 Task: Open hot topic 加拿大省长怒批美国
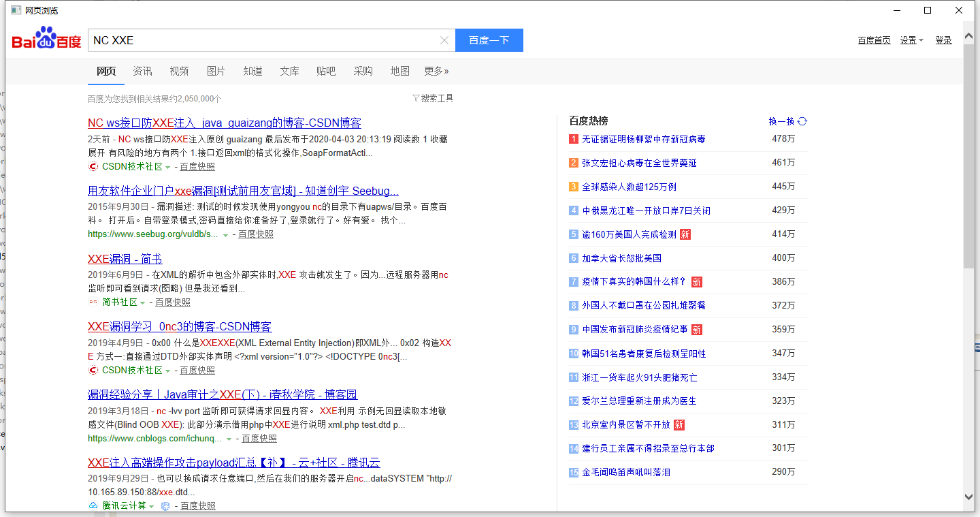622,258
